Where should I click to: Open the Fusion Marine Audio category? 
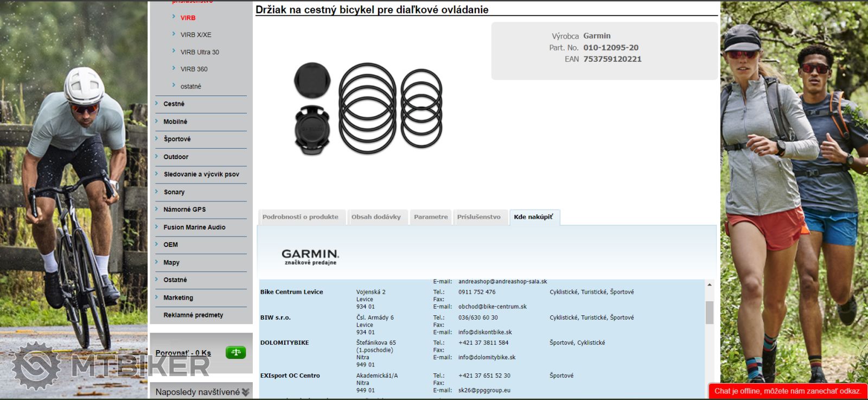194,227
